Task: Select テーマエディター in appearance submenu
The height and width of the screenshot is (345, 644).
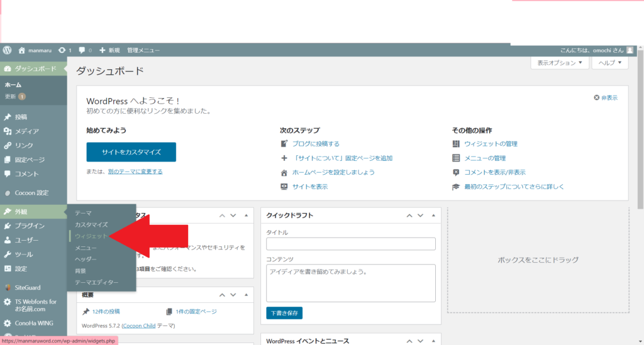Action: pyautogui.click(x=96, y=282)
